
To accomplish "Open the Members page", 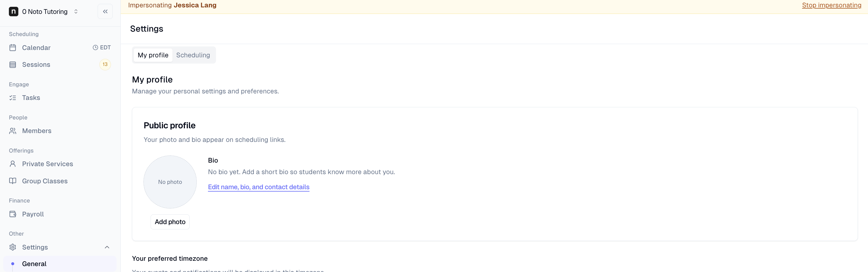I will [x=37, y=131].
